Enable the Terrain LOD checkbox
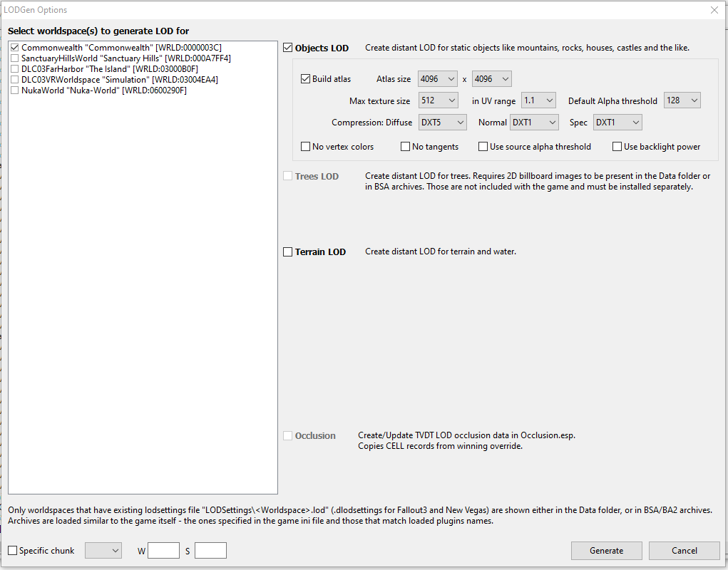Screen dimensions: 728x570 click(x=288, y=252)
